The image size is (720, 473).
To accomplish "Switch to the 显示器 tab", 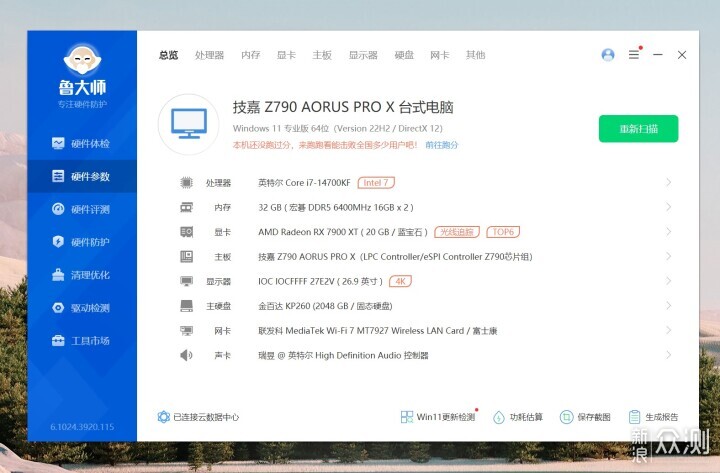I will [363, 55].
